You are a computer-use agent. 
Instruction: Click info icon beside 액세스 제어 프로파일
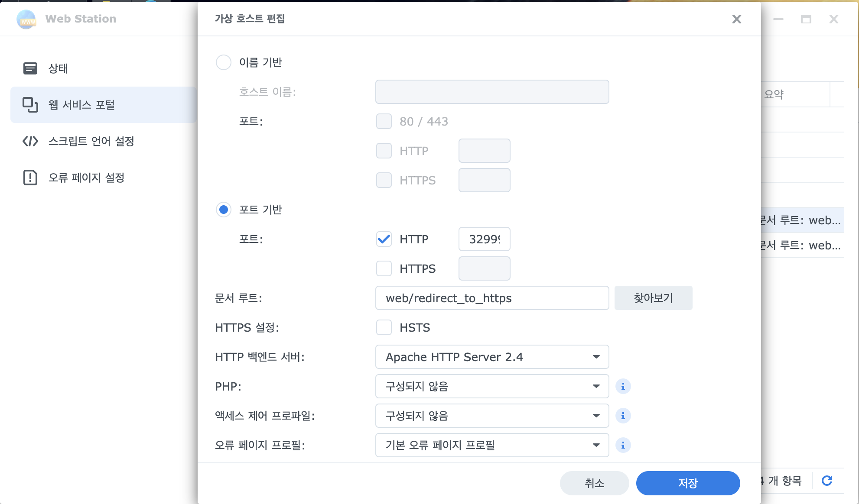tap(623, 416)
